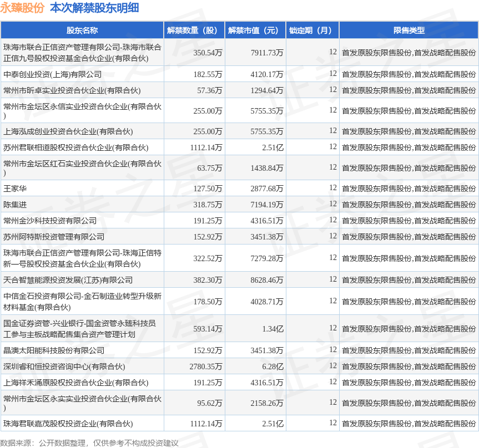Select the 常州市金坛区永信实业投资 shareholder name cell

coord(82,111)
